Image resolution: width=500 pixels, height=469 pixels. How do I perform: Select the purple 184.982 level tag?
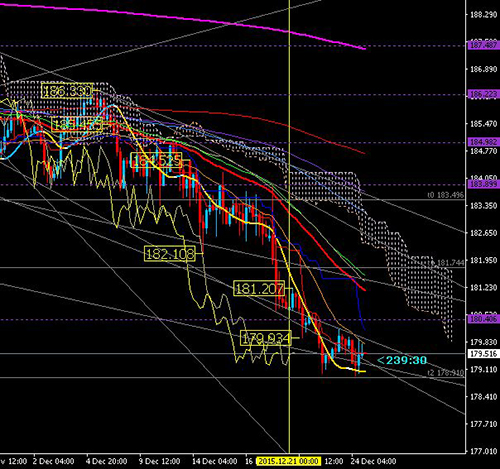(483, 142)
